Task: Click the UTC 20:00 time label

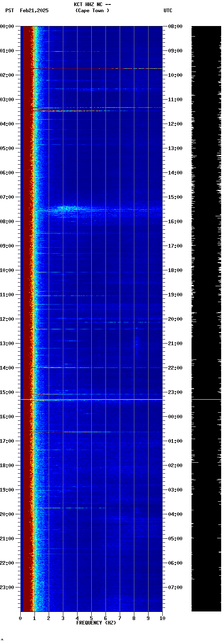Action: (175, 319)
